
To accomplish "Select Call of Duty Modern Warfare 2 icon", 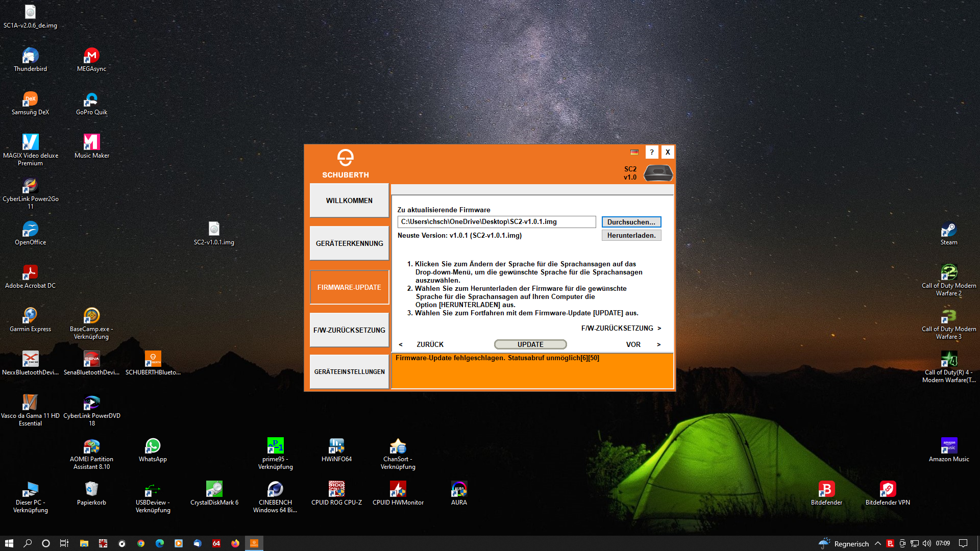I will [x=949, y=280].
